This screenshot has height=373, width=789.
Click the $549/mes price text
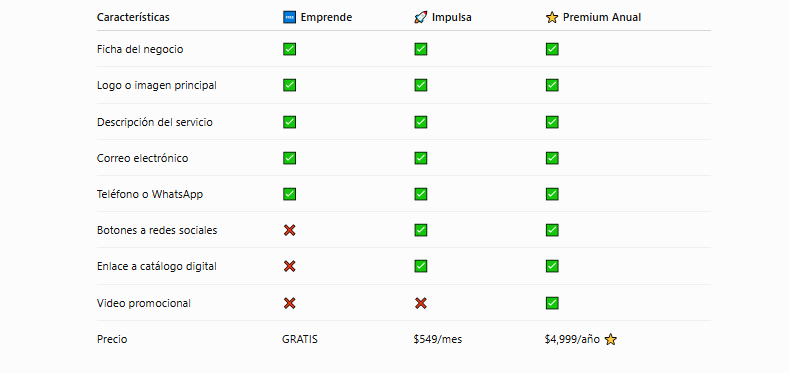point(438,340)
